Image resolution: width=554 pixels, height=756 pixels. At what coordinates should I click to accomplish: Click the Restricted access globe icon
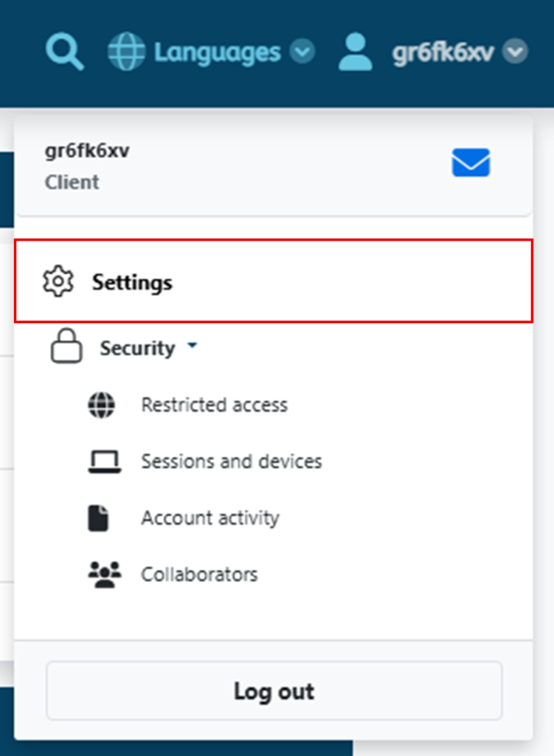tap(102, 405)
